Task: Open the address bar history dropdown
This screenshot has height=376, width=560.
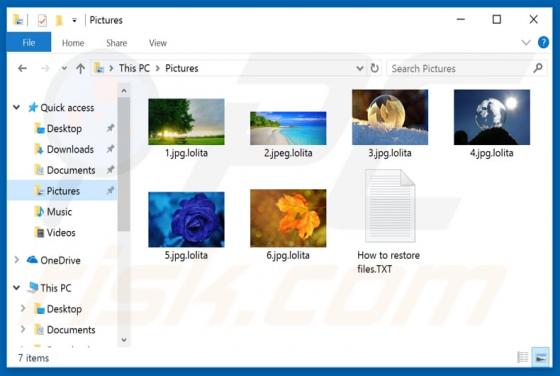Action: coord(360,68)
